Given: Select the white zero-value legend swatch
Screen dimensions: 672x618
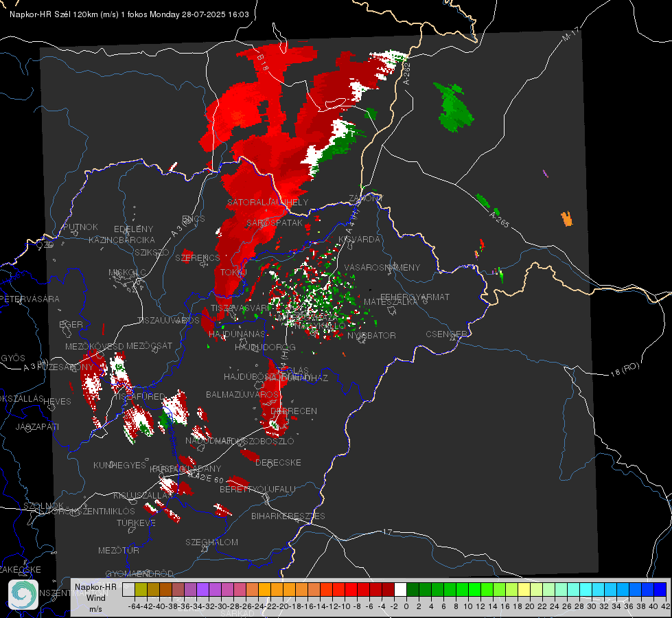Looking at the screenshot, I should 400,589.
